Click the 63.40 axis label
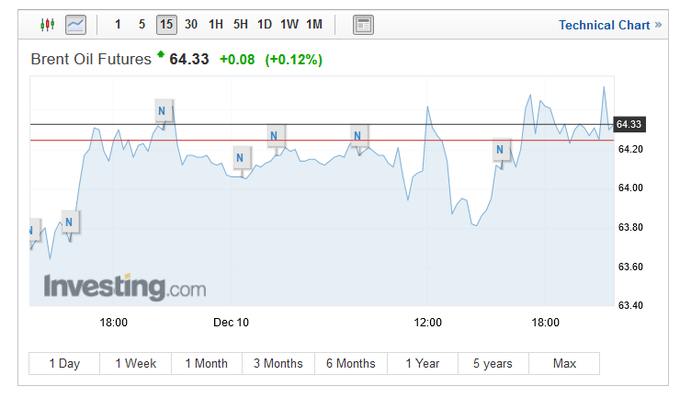Screen dimensions: 680x398 [x=631, y=305]
